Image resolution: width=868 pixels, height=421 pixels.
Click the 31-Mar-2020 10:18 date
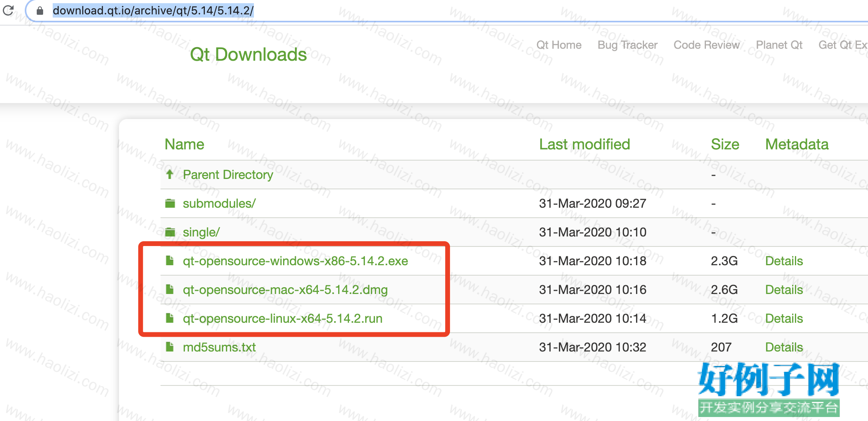click(x=593, y=261)
